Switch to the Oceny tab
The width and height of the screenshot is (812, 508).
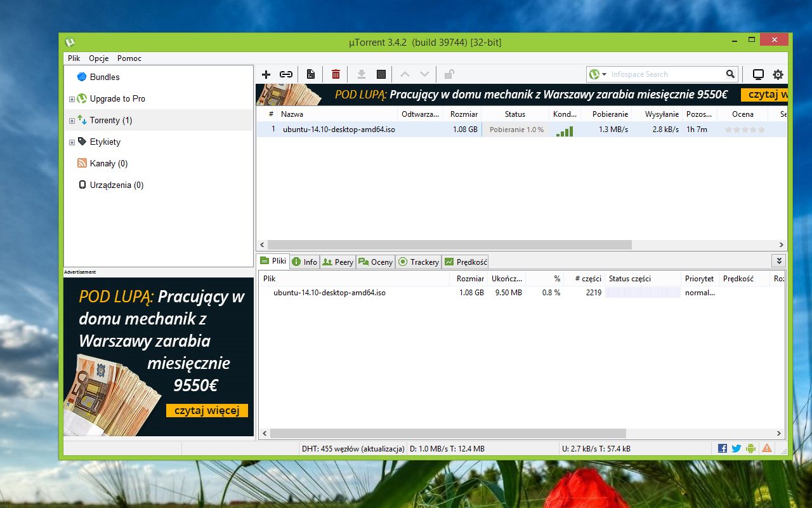click(375, 262)
